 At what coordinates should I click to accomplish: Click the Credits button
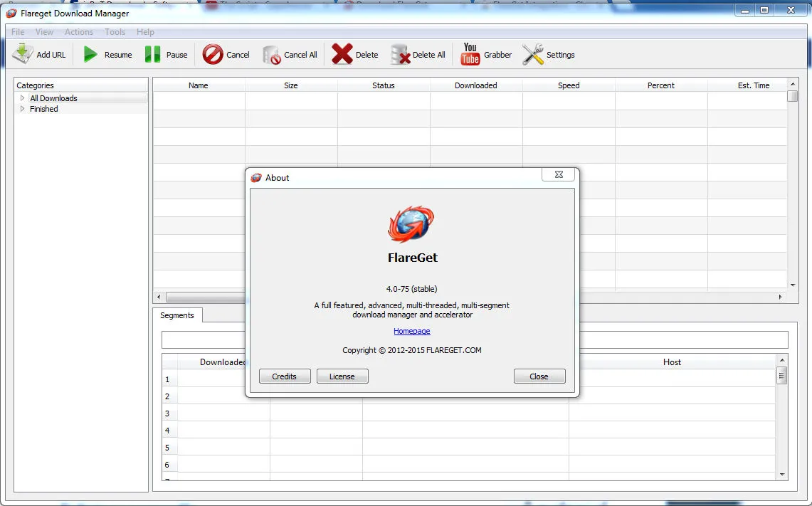284,376
